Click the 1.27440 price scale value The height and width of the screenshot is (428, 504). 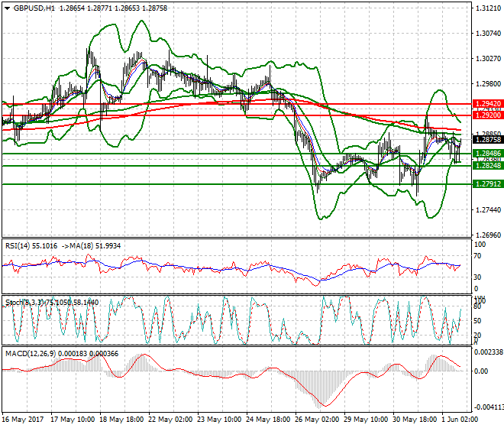pos(488,210)
